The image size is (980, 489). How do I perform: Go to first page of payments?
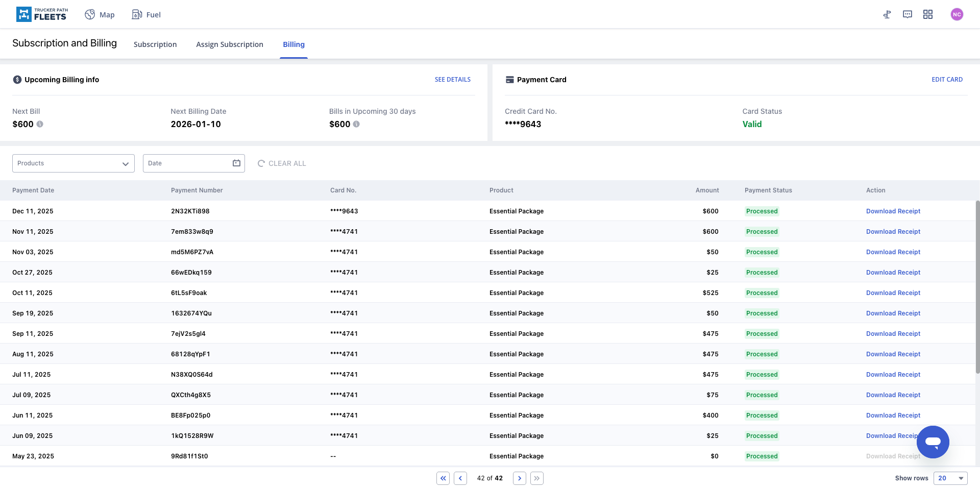tap(443, 478)
